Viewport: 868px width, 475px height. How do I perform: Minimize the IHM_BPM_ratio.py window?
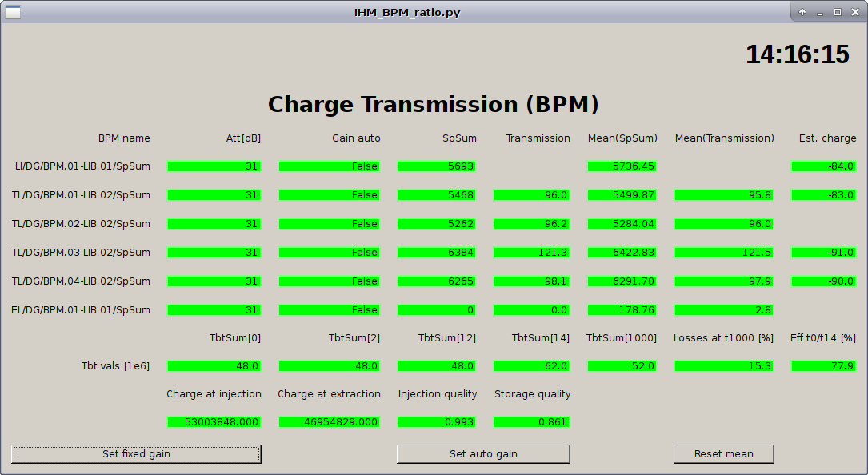820,12
